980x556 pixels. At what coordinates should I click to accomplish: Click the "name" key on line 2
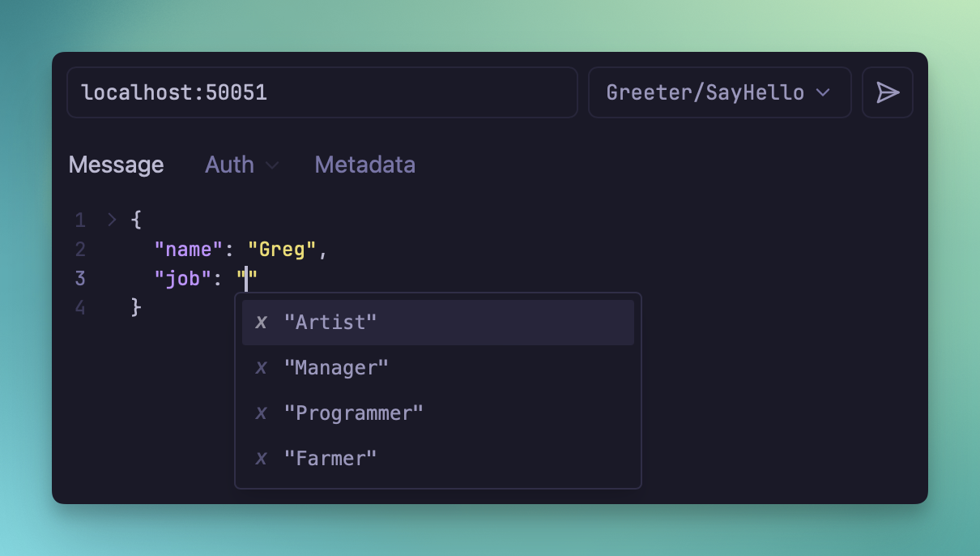tap(189, 250)
